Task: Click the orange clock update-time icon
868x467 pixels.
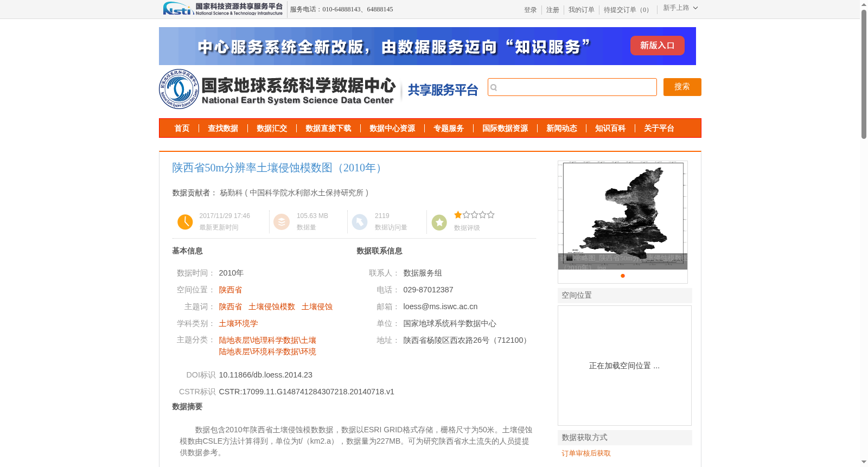Action: click(185, 222)
